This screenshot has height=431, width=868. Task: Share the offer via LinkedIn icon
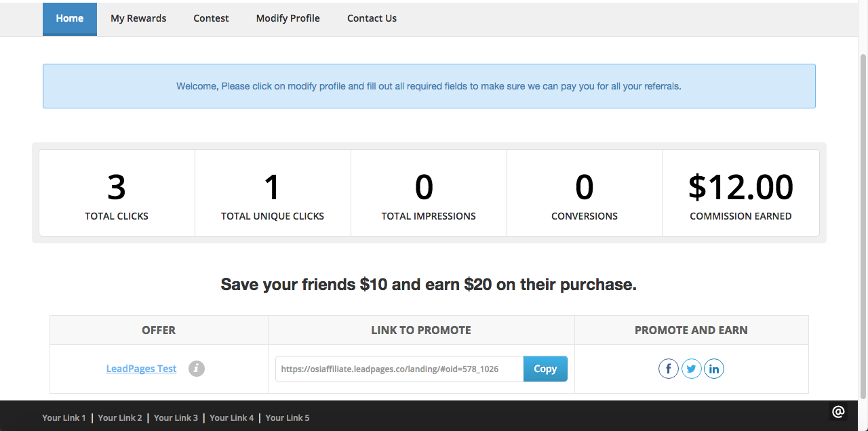tap(714, 369)
